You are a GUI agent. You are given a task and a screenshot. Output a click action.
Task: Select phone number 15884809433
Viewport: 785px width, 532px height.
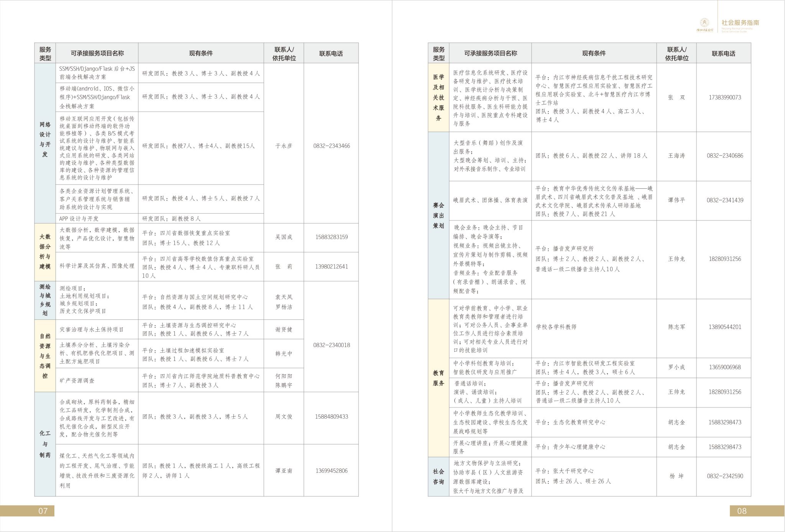pyautogui.click(x=332, y=417)
